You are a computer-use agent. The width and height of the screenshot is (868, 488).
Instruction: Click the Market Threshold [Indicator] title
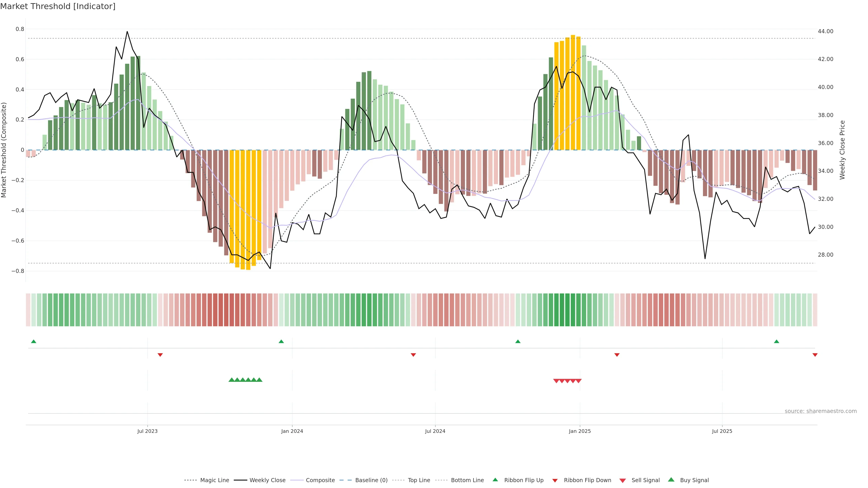(58, 6)
